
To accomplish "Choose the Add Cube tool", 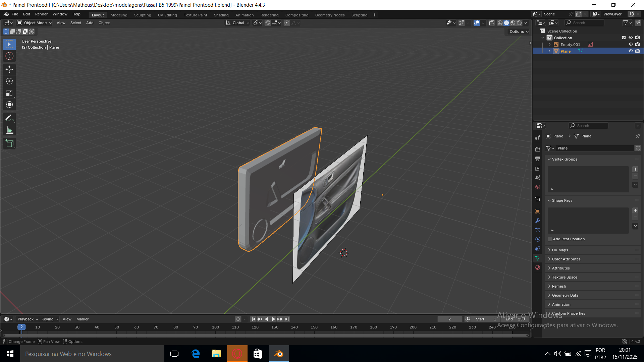I will pos(9,143).
